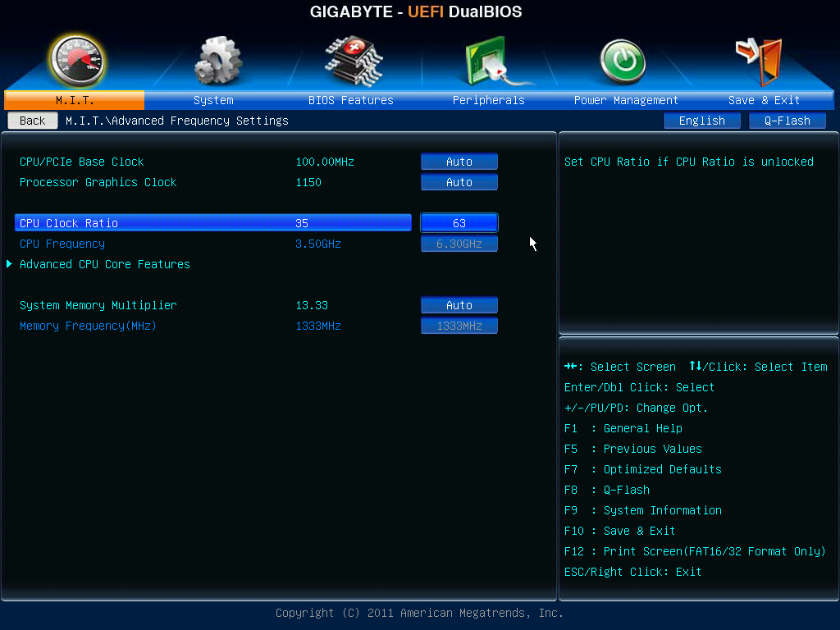
Task: Click the M.I.T. speedometer icon
Action: (76, 61)
